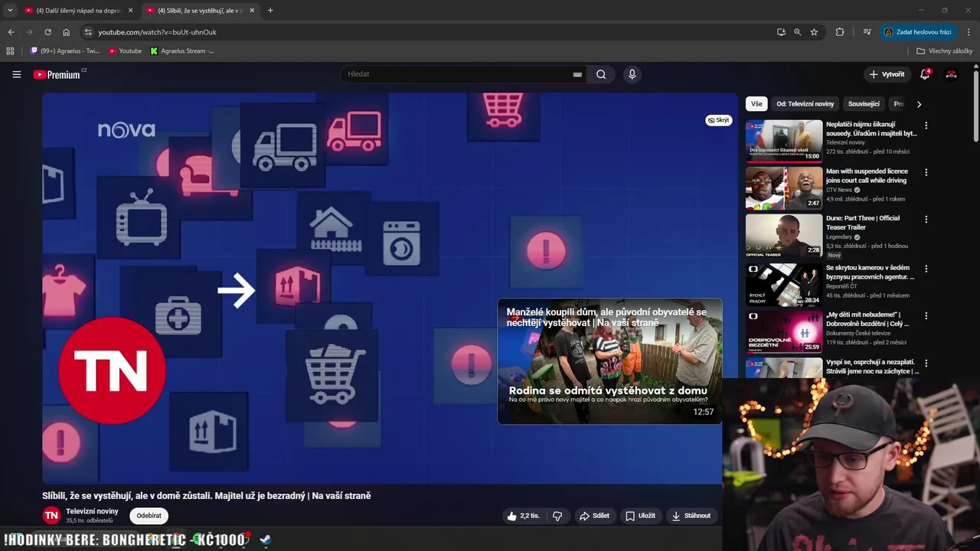Hide the end-screen cards with Skrýt
Image resolution: width=980 pixels, height=551 pixels.
719,120
